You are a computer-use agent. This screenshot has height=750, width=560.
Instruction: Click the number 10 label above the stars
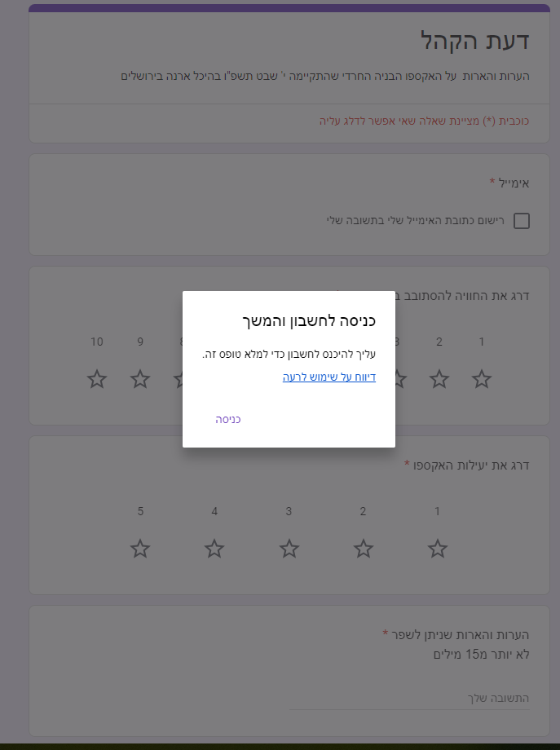pos(97,342)
